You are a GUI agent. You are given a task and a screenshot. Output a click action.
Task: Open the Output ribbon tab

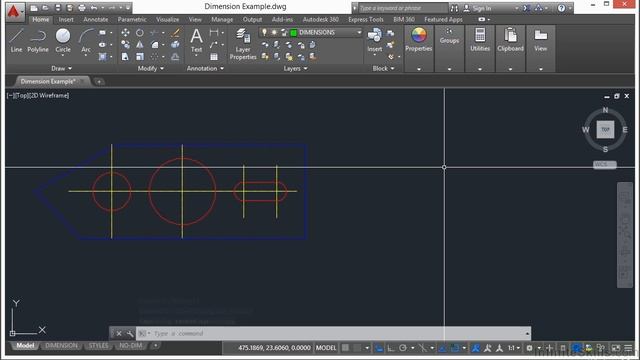pos(252,19)
